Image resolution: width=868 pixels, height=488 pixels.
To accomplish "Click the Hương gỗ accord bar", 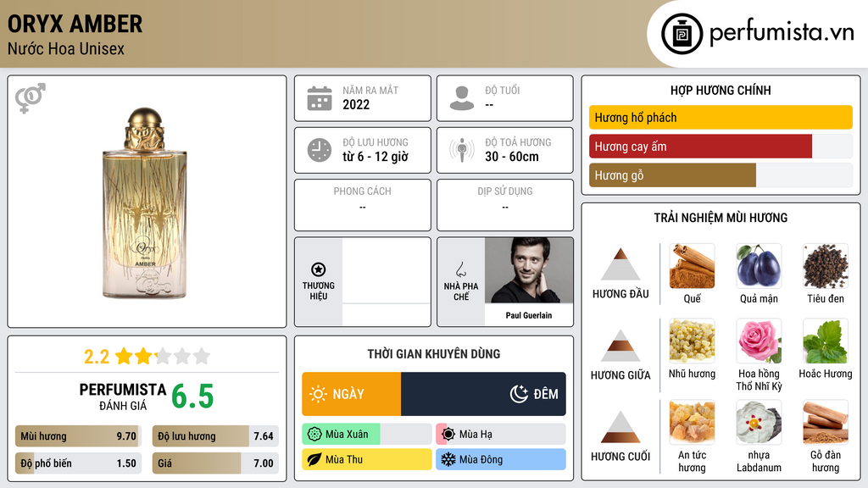I will (x=721, y=175).
